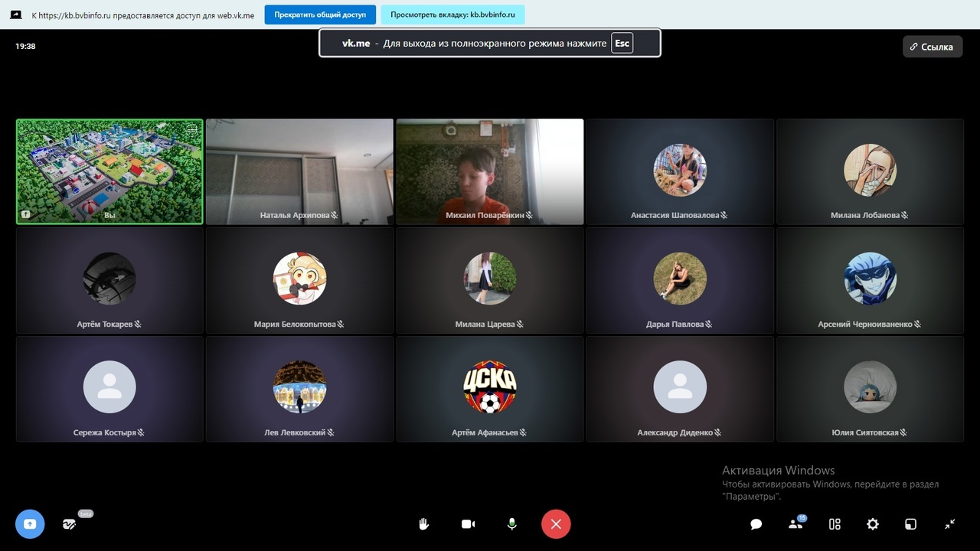Click the name label Лев Левковский
Viewport: 980px width, 551px height.
click(295, 433)
